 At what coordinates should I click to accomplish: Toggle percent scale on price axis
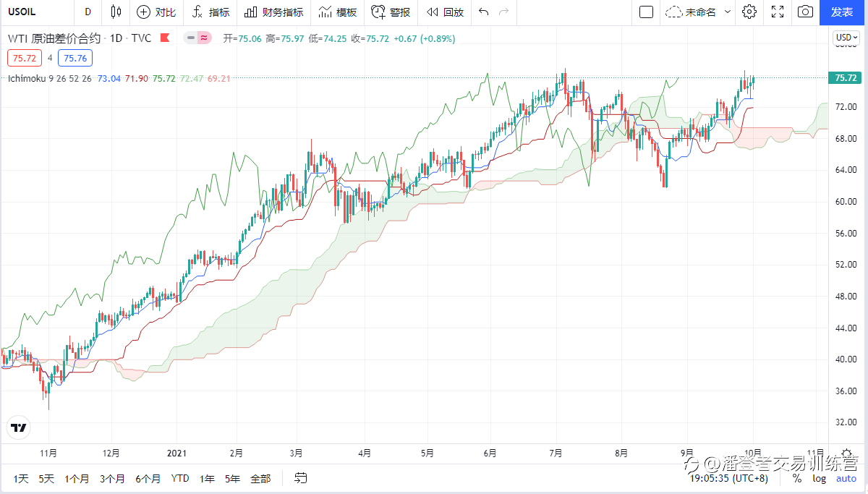coord(797,478)
